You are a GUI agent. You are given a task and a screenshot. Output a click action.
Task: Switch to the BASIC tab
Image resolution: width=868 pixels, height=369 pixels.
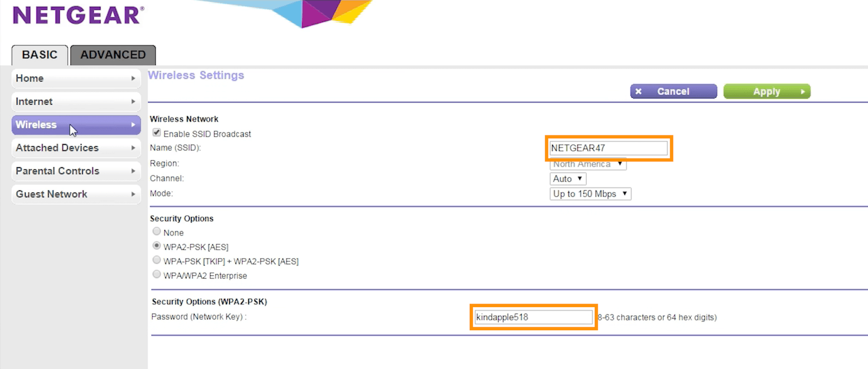pos(40,55)
